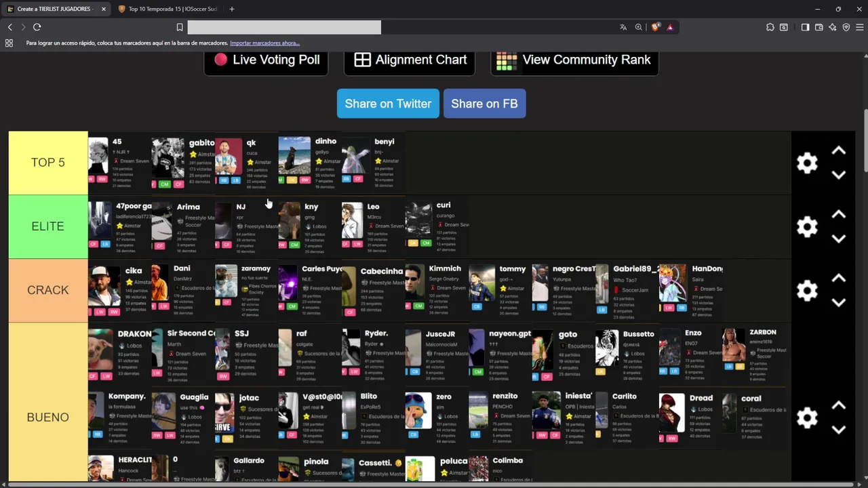
Task: Select the tommy player card
Action: tap(500, 290)
